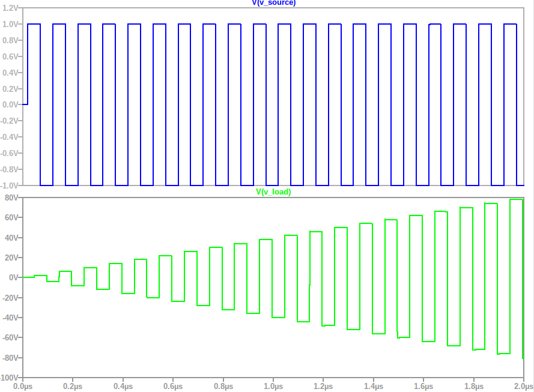Click the V(v_load) trace label
This screenshot has height=392, width=534.
(273, 192)
